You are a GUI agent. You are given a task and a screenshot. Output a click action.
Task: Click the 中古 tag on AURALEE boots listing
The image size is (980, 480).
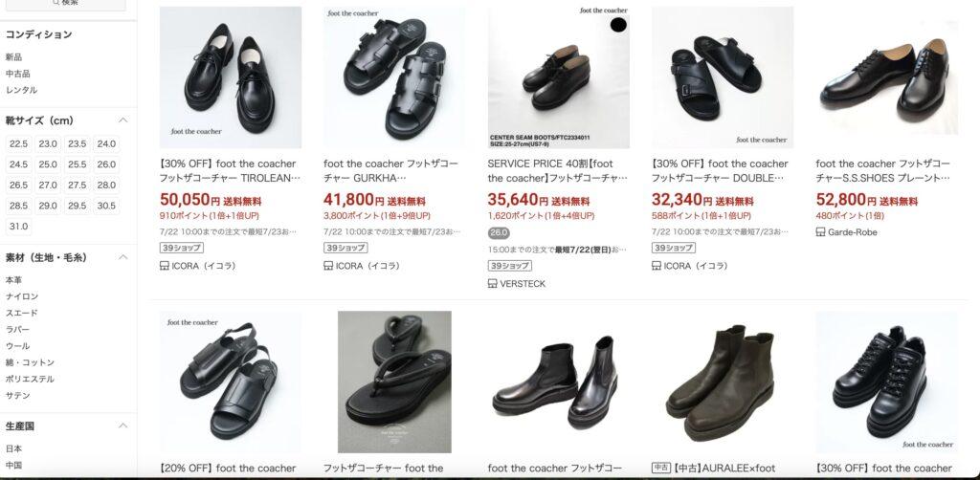pos(661,468)
